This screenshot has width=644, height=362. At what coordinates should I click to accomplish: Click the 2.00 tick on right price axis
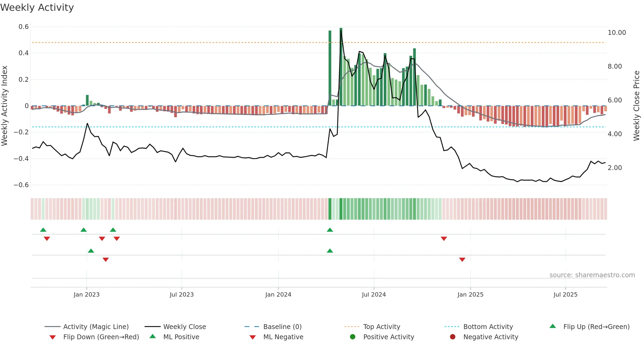(615, 168)
